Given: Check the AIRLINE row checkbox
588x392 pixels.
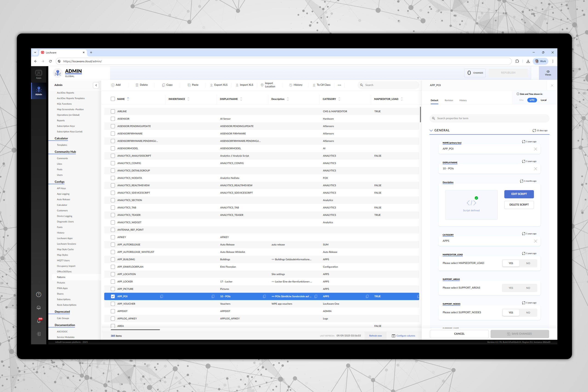Looking at the screenshot, I should (x=113, y=112).
